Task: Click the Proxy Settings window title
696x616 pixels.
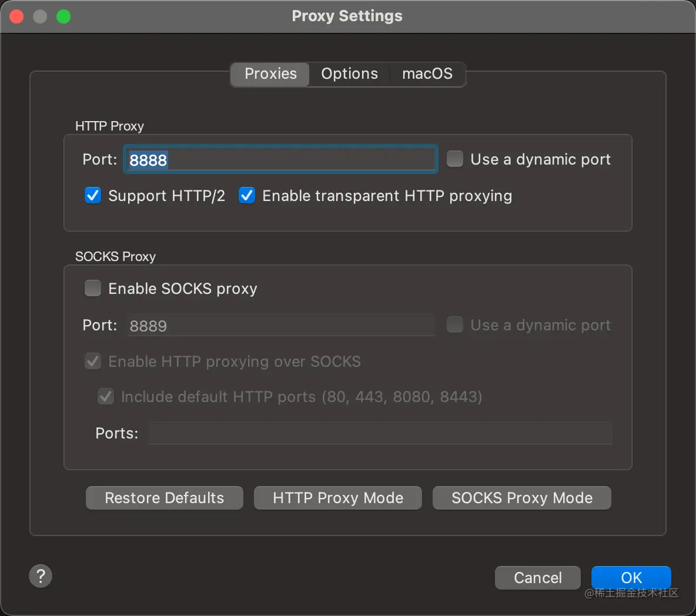Action: 347,16
